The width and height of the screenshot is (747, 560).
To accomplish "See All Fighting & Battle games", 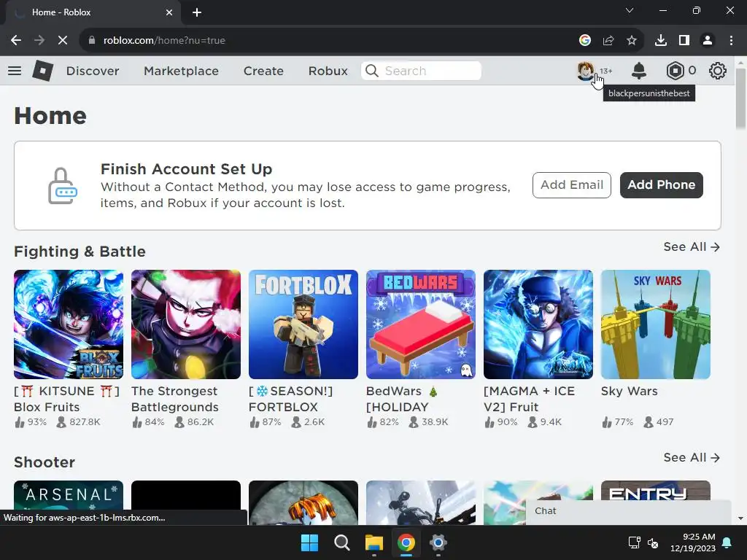I will pos(692,246).
